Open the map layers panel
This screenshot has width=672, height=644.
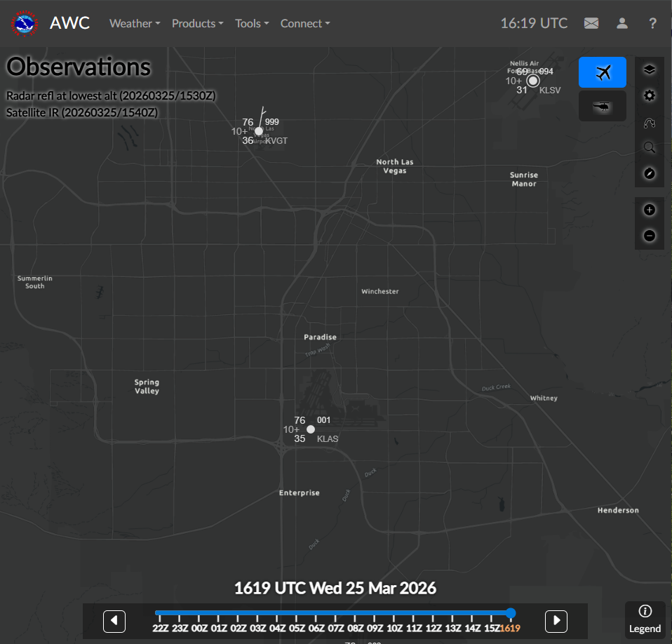[x=650, y=69]
